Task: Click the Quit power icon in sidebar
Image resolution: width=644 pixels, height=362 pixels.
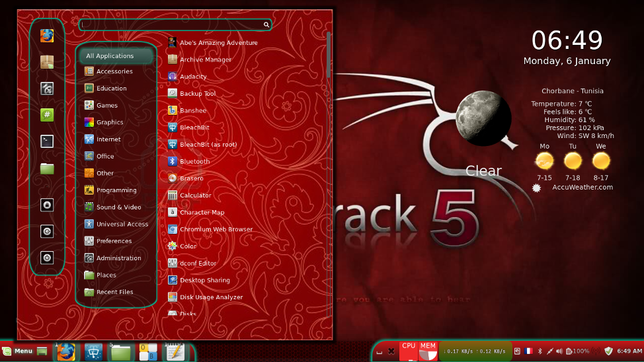Action: click(x=47, y=258)
